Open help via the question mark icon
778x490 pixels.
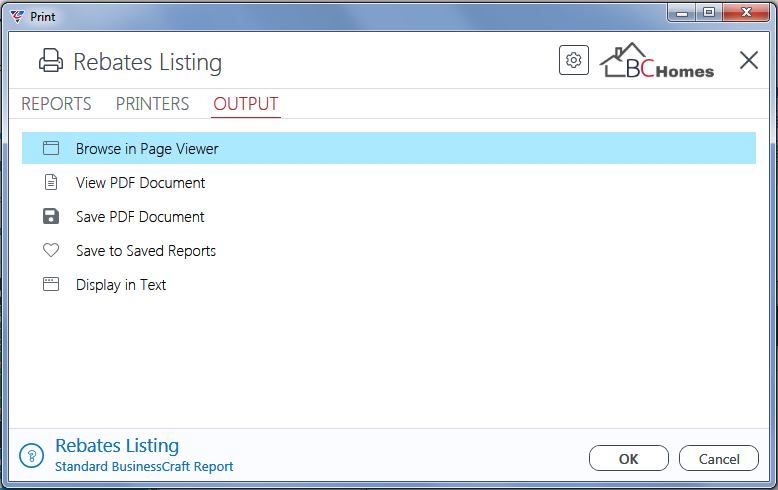[32, 455]
